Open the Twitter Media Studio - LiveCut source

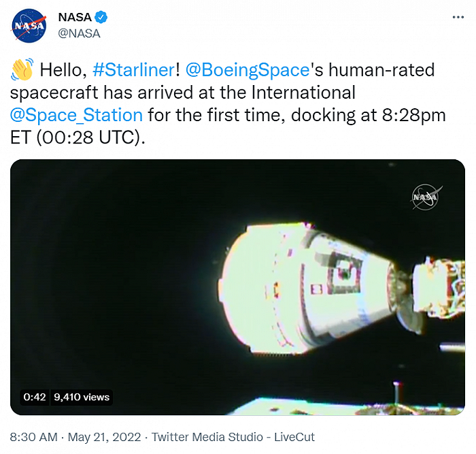pyautogui.click(x=233, y=437)
